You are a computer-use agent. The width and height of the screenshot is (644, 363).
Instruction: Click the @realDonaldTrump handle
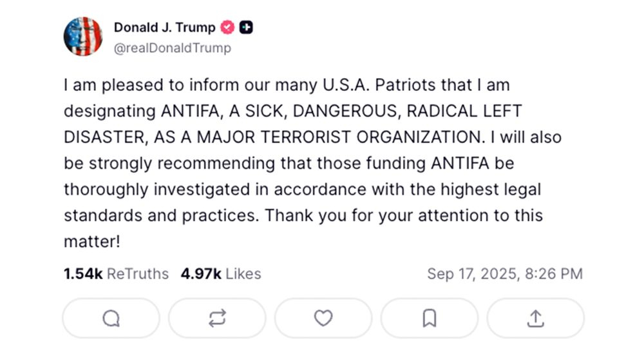[172, 48]
